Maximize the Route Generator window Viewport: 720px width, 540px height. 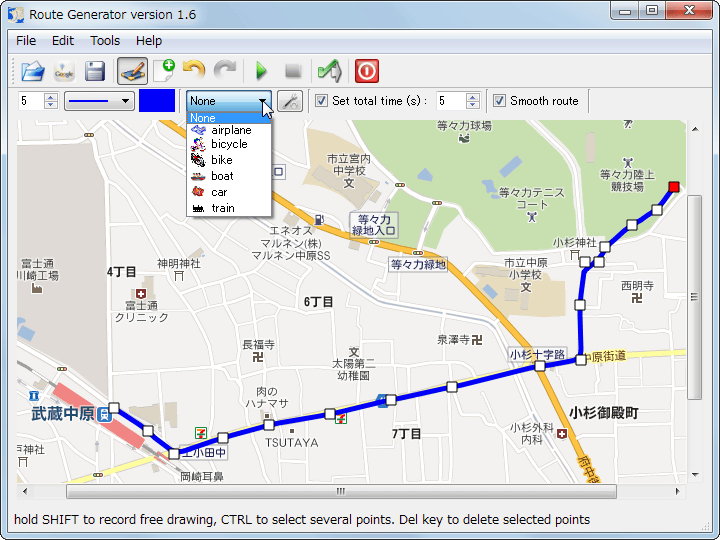[x=652, y=11]
